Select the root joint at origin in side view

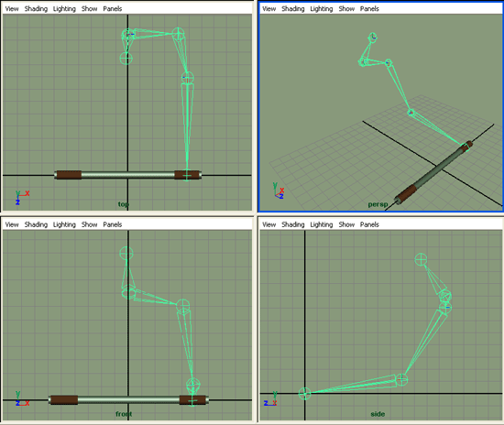click(305, 393)
